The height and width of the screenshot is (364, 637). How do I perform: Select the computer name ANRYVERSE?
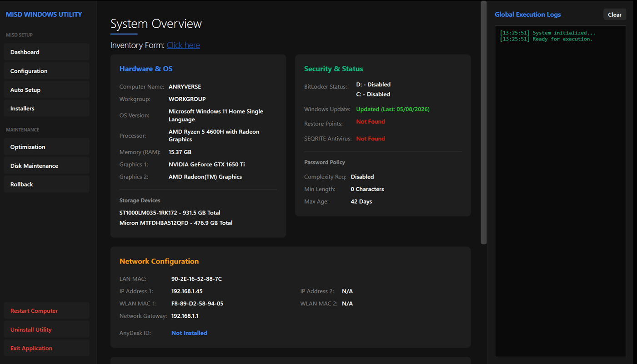pos(185,87)
